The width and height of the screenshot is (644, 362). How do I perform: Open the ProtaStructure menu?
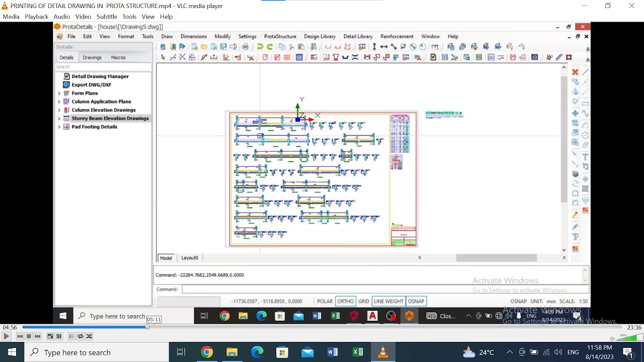pyautogui.click(x=280, y=37)
